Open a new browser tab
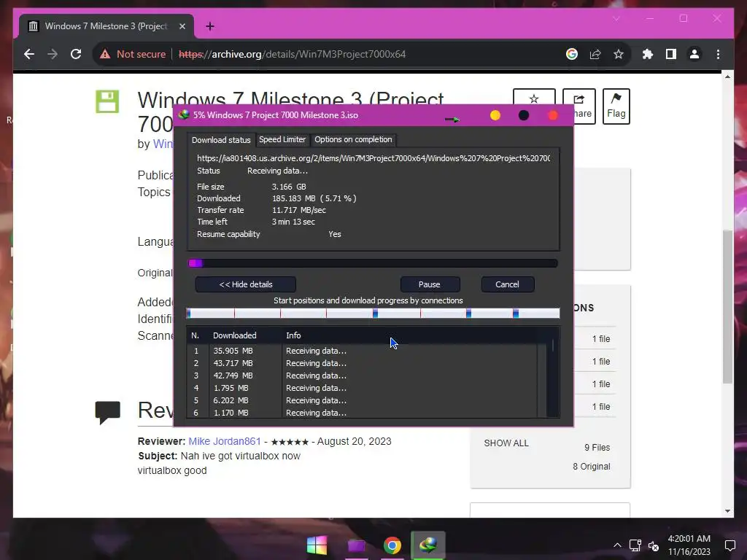Viewport: 747px width, 560px height. [209, 26]
